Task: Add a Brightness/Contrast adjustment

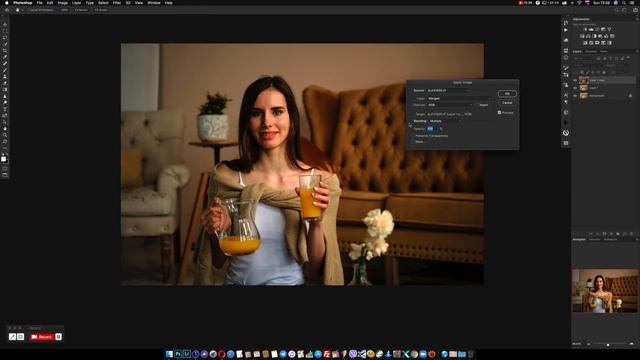Action: click(x=585, y=29)
